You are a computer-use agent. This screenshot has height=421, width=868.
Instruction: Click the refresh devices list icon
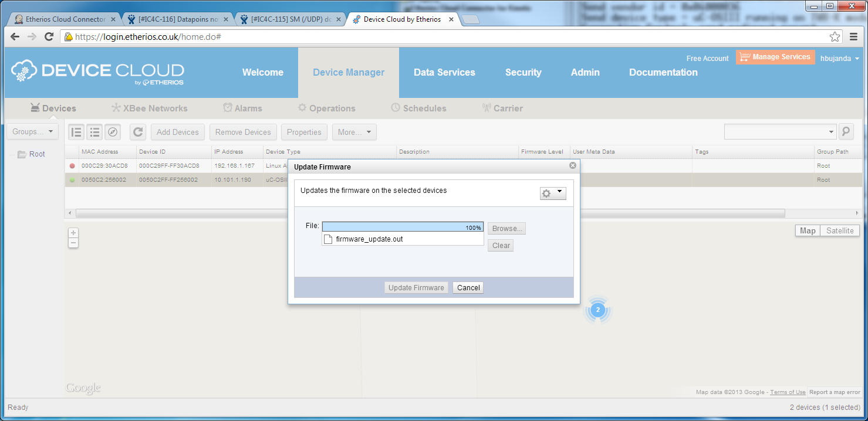click(x=138, y=132)
